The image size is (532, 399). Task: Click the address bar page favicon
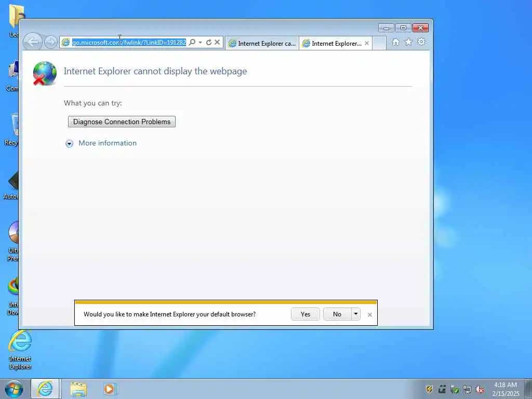(66, 43)
